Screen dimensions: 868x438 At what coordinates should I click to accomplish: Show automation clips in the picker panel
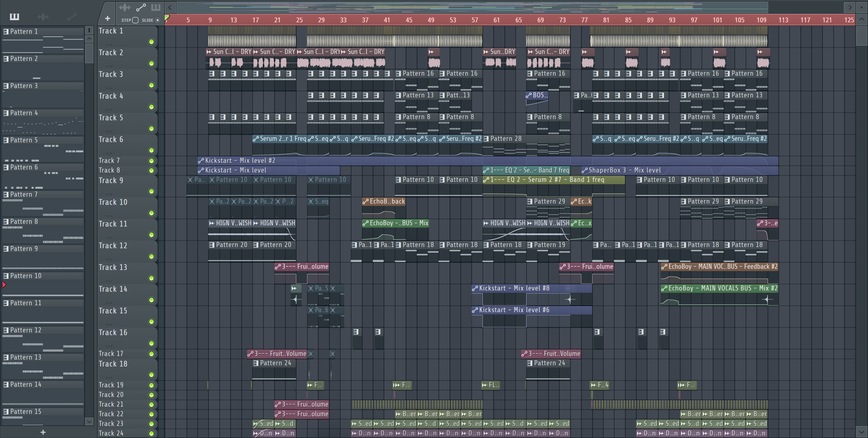72,17
